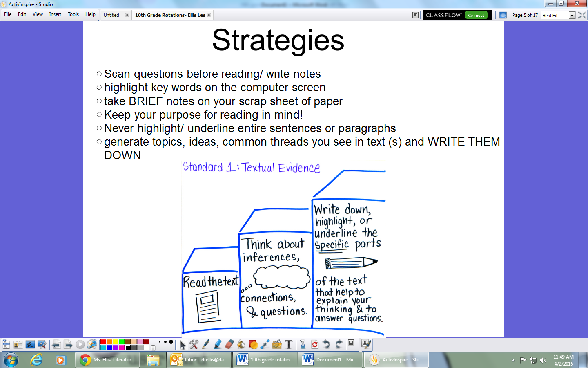This screenshot has width=588, height=368.
Task: Open Document1 Word window in taskbar
Action: tap(331, 360)
